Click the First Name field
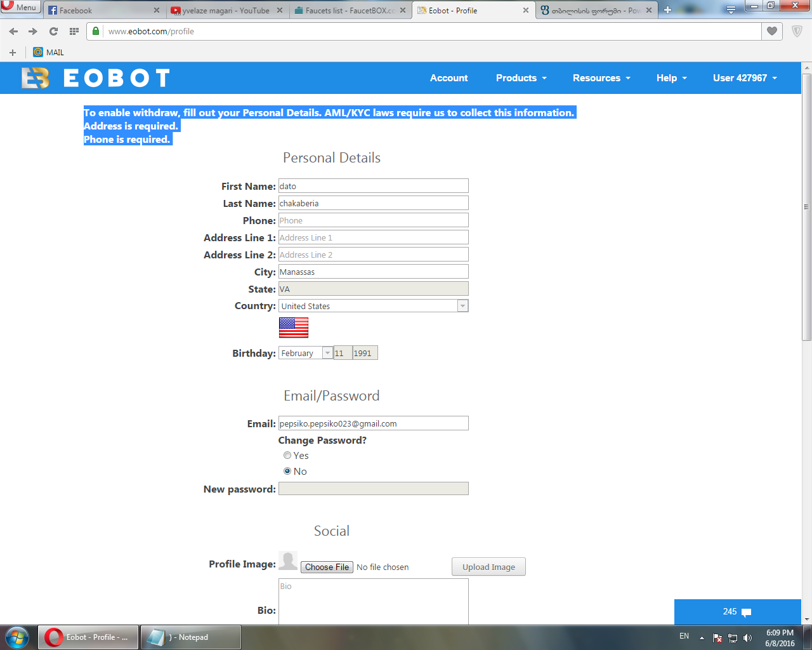 [x=374, y=186]
